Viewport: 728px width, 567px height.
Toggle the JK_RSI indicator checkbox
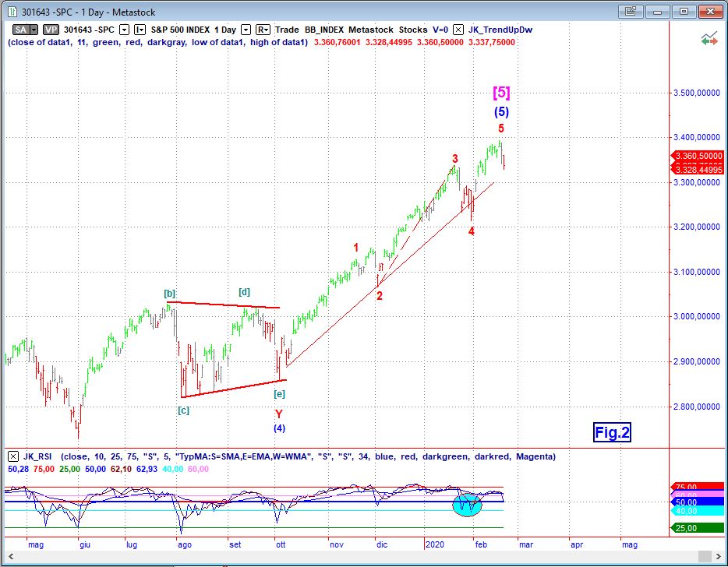coord(13,456)
